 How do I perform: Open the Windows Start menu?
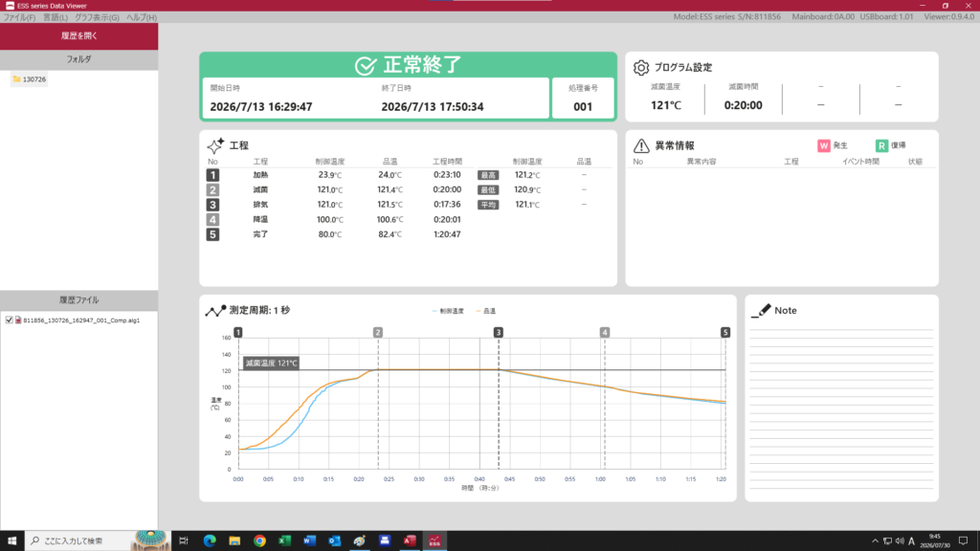pos(11,541)
